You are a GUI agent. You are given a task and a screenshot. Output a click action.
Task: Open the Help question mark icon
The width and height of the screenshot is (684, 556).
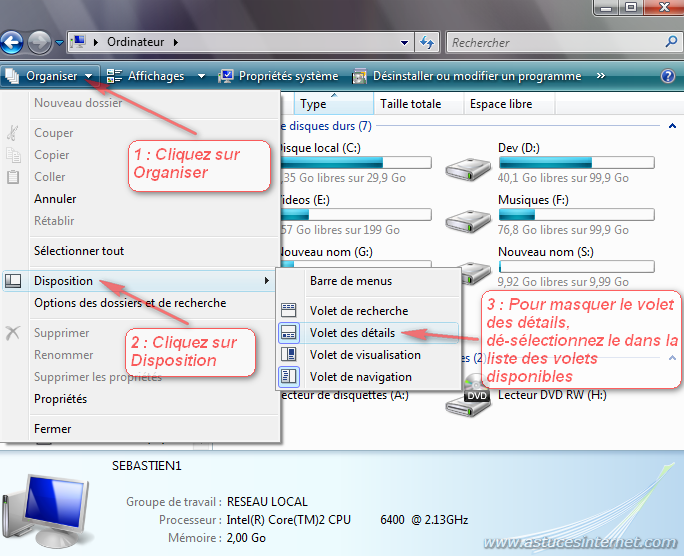(x=667, y=76)
